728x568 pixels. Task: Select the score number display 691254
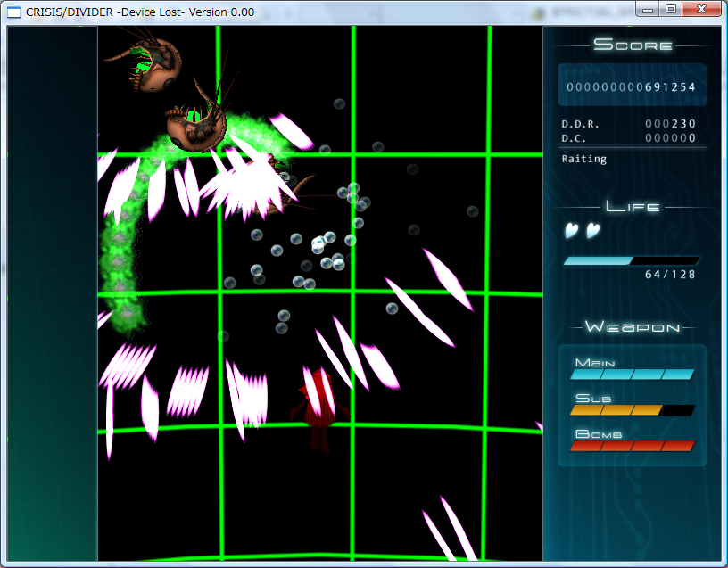631,87
